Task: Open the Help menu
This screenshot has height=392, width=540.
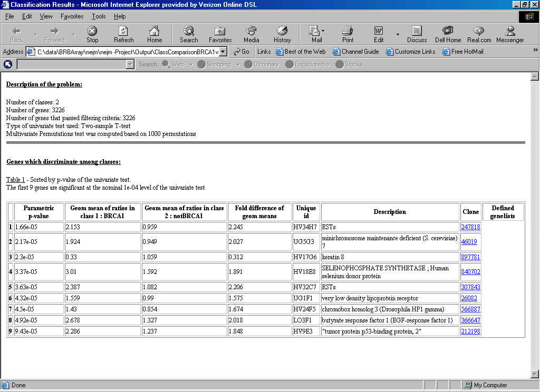Action: (120, 16)
